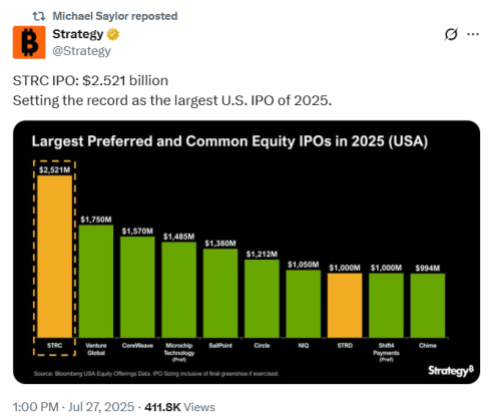Click the Strategy orange Bitcoin avatar
494x420 pixels.
[x=29, y=42]
